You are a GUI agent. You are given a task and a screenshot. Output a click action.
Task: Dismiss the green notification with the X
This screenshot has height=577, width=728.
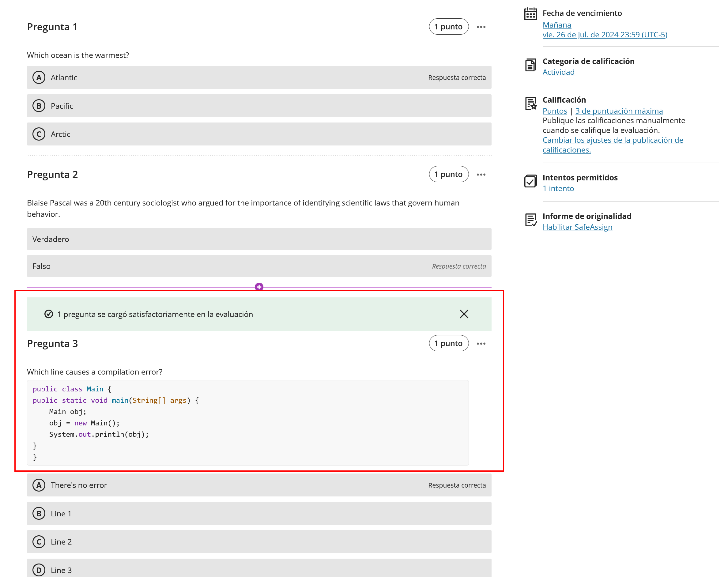pyautogui.click(x=464, y=314)
